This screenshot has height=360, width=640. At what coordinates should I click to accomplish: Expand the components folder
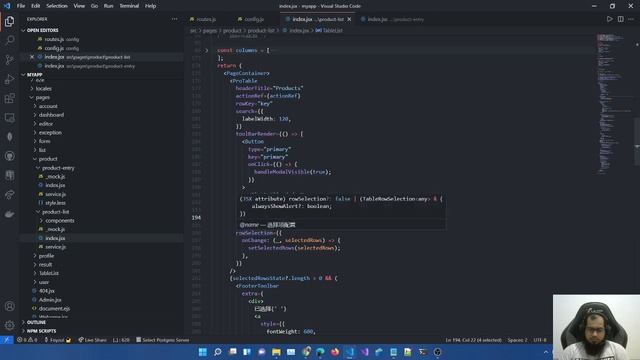(x=60, y=220)
